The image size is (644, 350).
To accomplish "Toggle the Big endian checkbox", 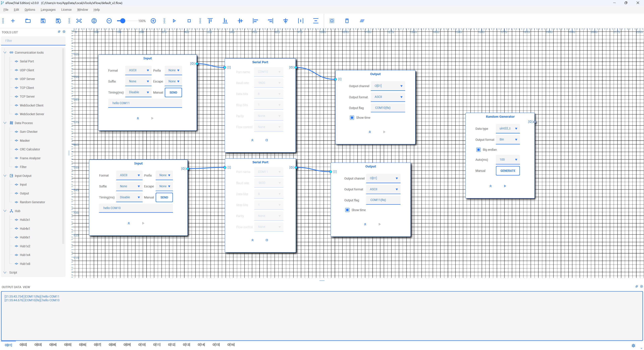I will pos(478,150).
